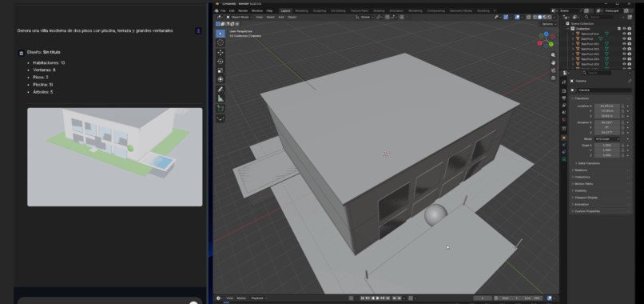Select the Transform tool in Blender toolbar

click(x=221, y=79)
